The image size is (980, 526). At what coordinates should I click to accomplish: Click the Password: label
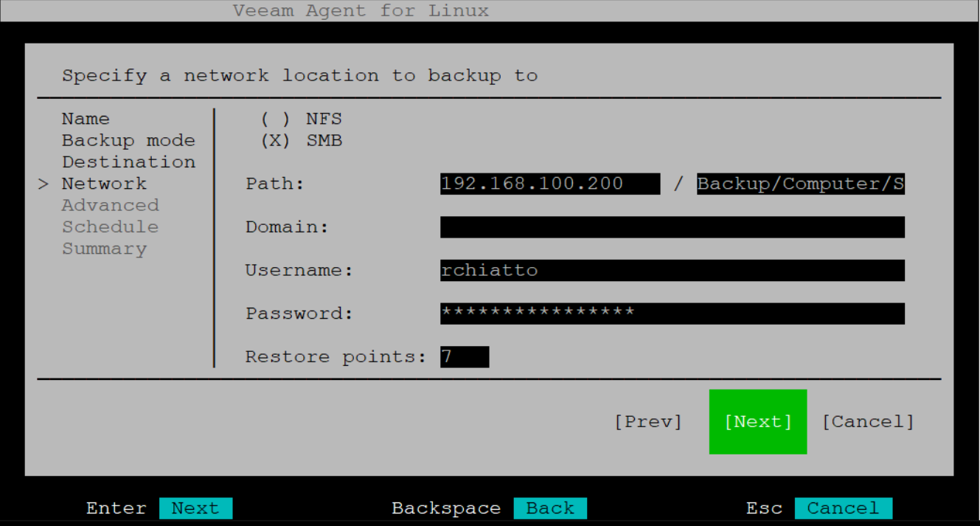299,314
